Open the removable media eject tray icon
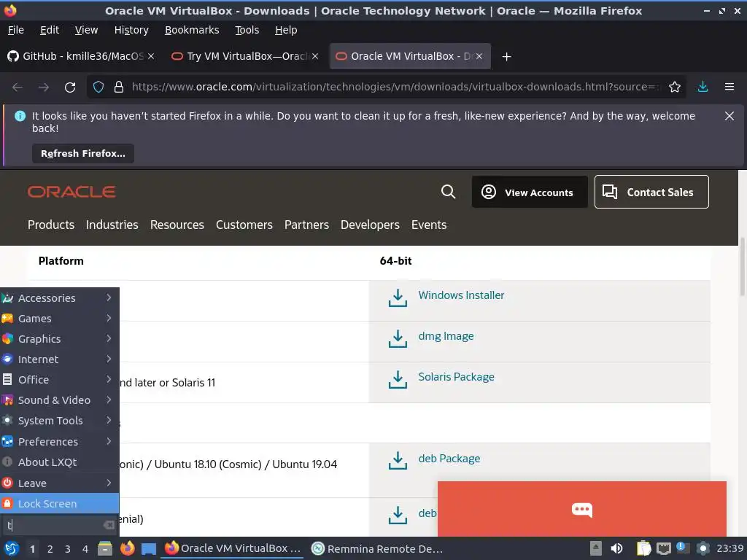The image size is (747, 560). coord(595,548)
